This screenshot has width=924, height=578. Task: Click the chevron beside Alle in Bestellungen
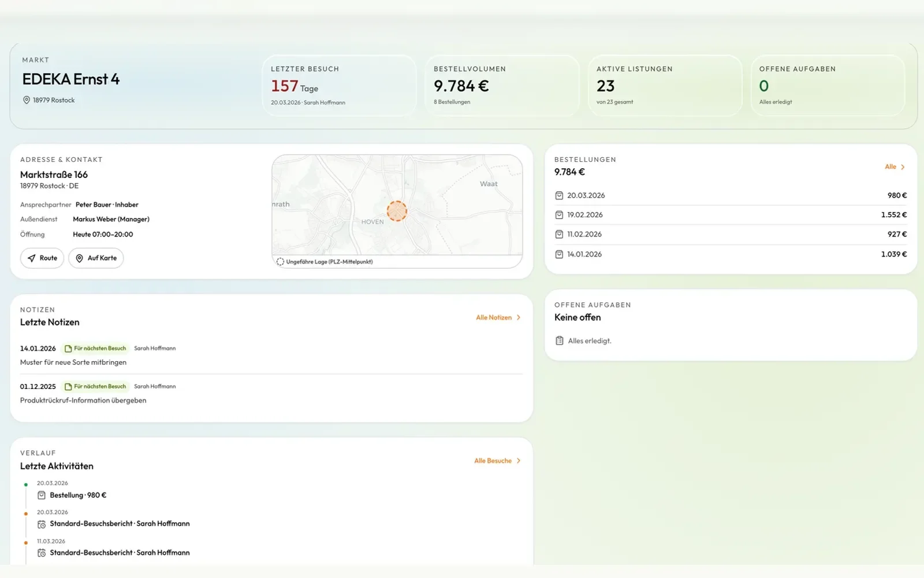903,167
